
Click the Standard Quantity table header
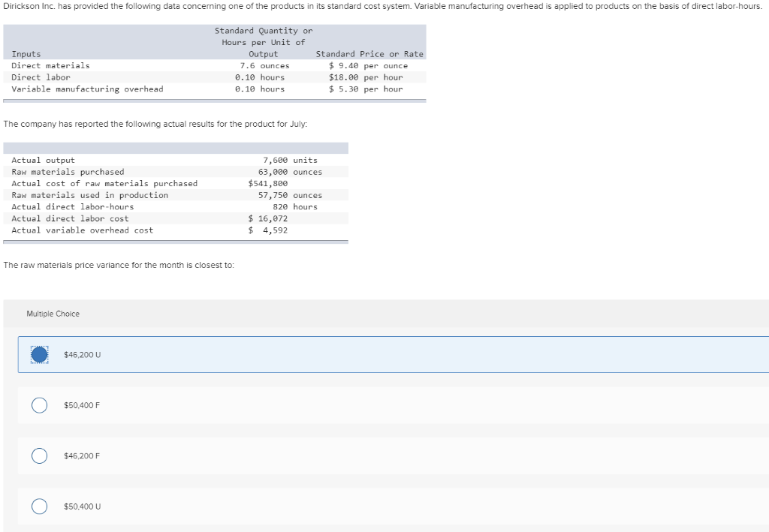263,36
